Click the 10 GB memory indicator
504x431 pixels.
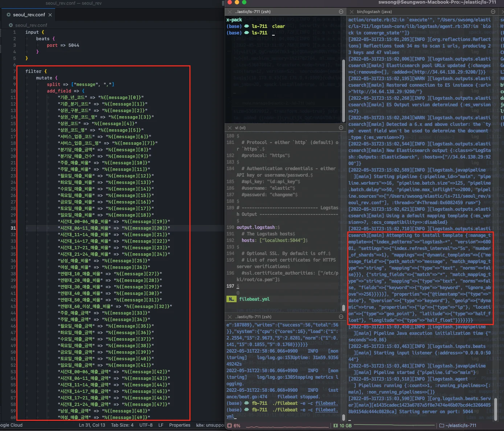[343, 426]
